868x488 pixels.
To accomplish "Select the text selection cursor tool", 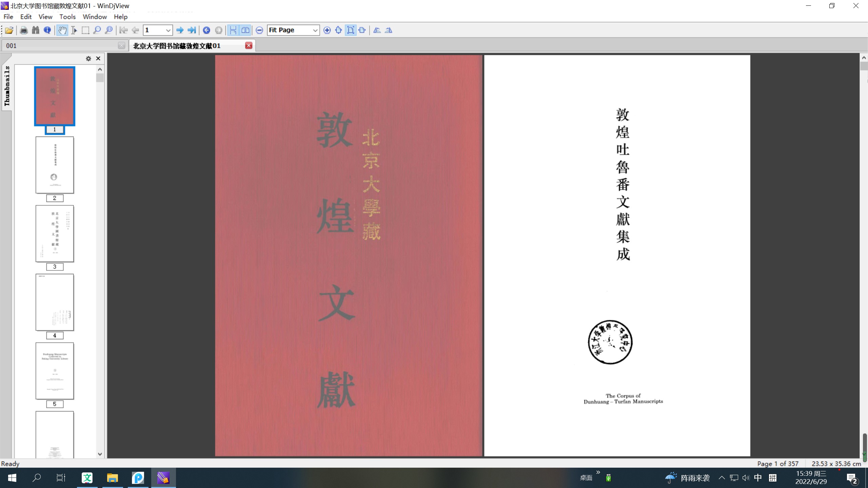I will 74,30.
